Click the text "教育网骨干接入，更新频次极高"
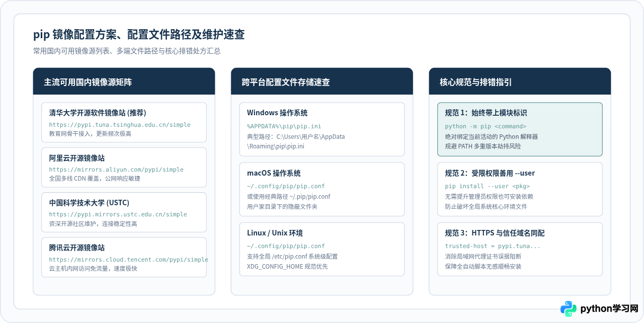644x323 pixels. coord(90,134)
